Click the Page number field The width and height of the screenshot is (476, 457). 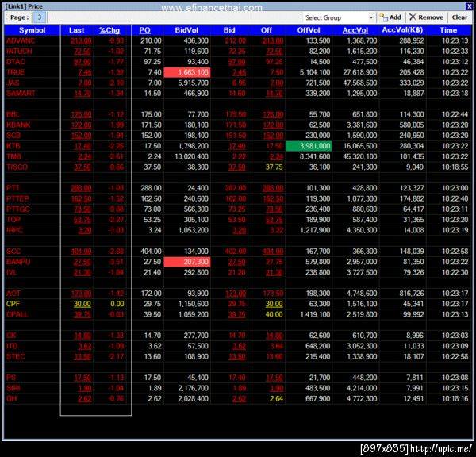tap(39, 17)
